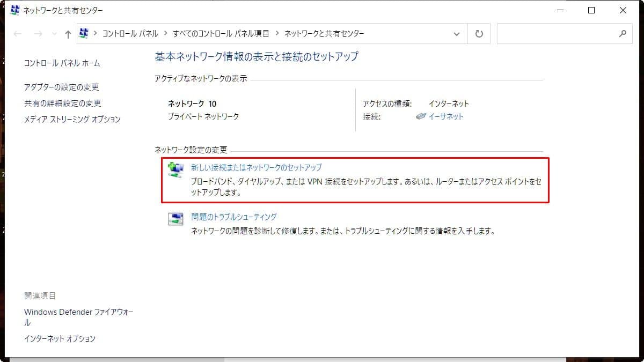Click the Ethernet connection icon
The image size is (644, 362).
(x=421, y=116)
